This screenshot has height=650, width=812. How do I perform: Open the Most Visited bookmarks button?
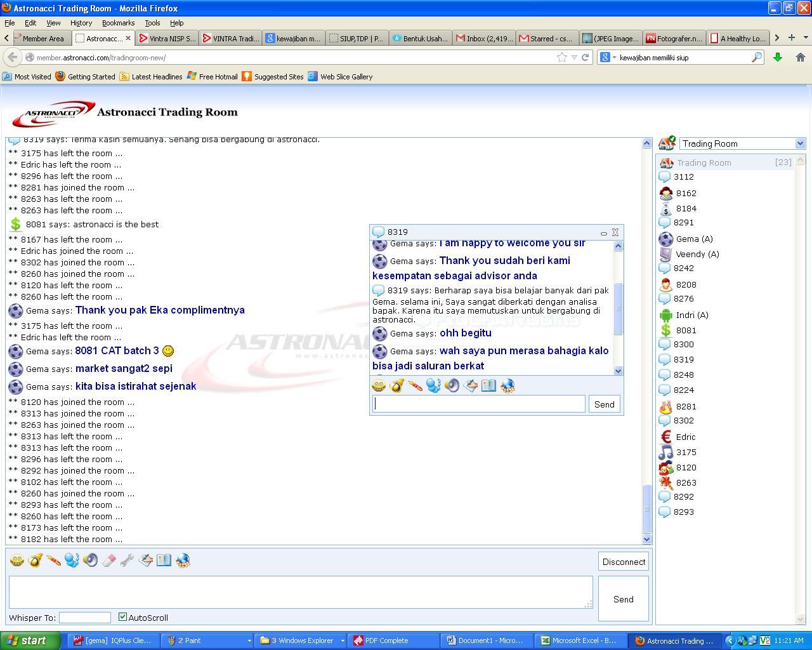tap(27, 76)
